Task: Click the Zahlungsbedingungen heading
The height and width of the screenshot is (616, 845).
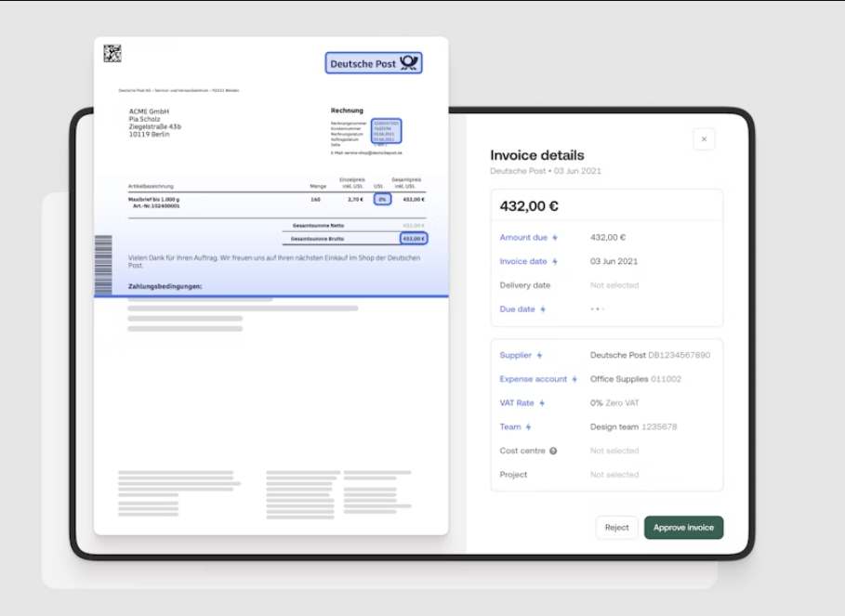Action: (165, 286)
